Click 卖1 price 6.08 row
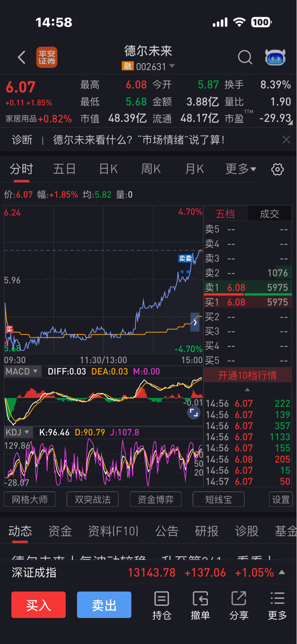Image resolution: width=297 pixels, height=644 pixels. 248,287
